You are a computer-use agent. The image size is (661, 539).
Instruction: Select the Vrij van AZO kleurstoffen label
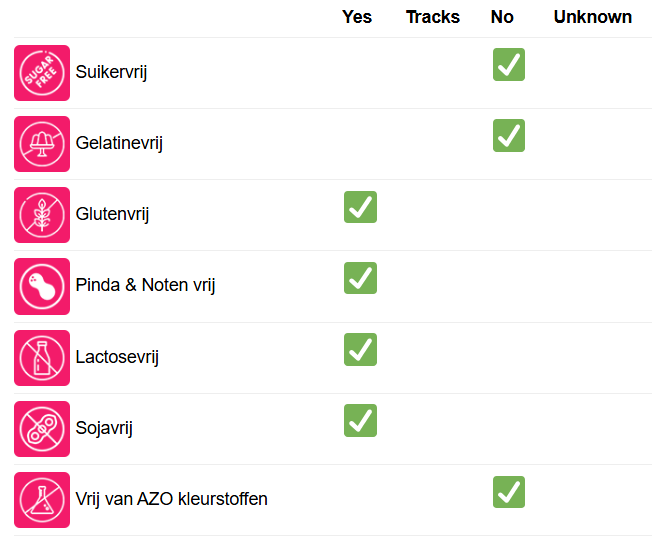tap(171, 499)
